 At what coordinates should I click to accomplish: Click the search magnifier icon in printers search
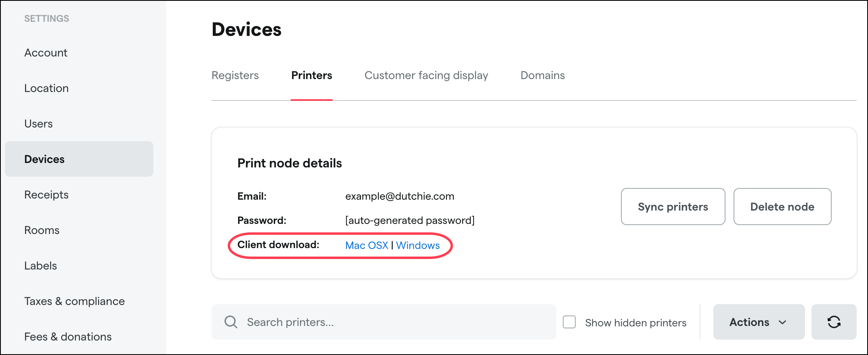[231, 322]
